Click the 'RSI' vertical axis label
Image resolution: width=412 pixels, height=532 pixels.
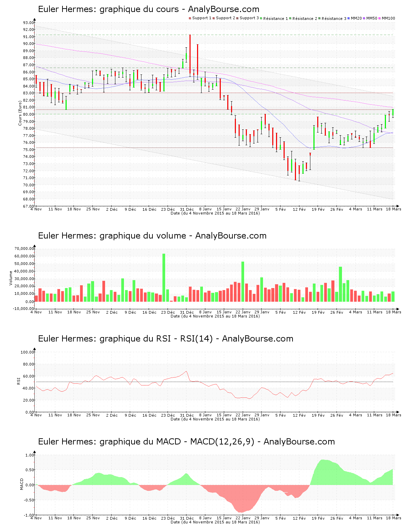coord(19,381)
